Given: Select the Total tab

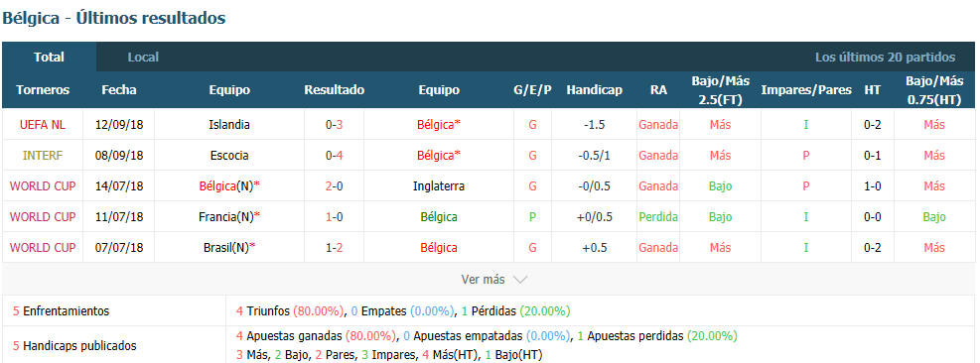Looking at the screenshot, I should click(49, 57).
